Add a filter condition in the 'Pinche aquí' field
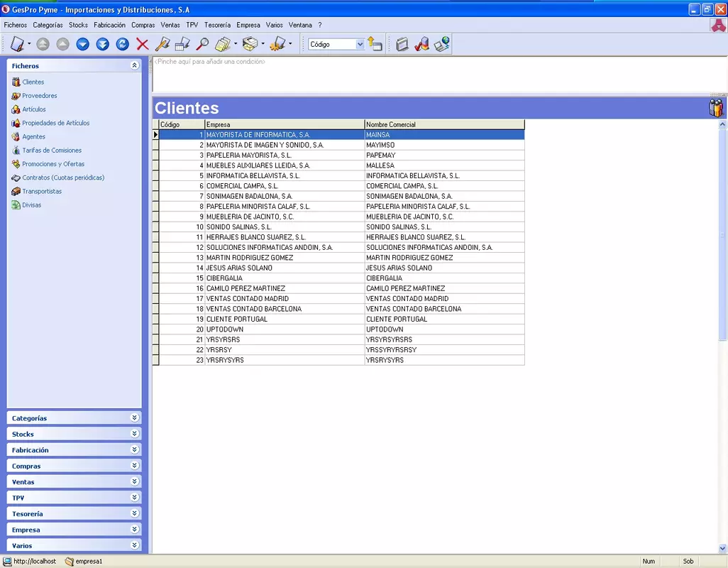728x568 pixels. pyautogui.click(x=209, y=61)
